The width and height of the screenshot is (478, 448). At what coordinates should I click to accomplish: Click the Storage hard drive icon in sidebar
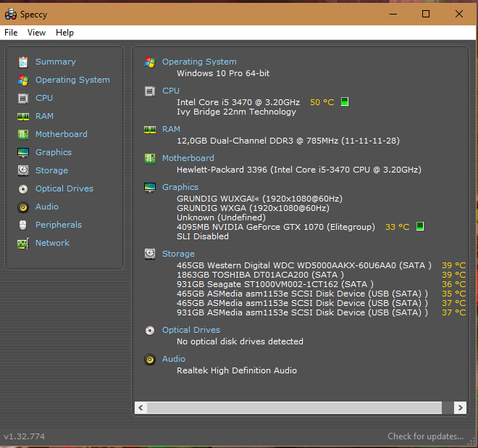23,170
